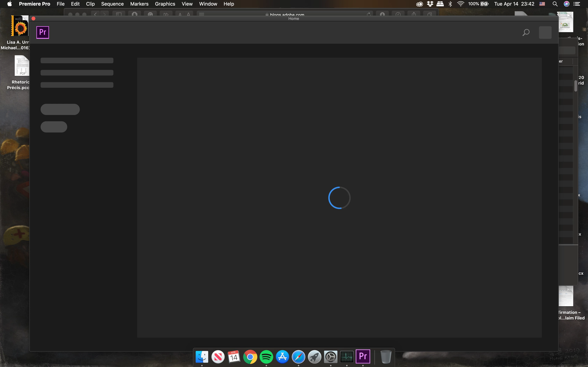
Task: Open Creative Cloud menu bar icon
Action: [x=419, y=4]
